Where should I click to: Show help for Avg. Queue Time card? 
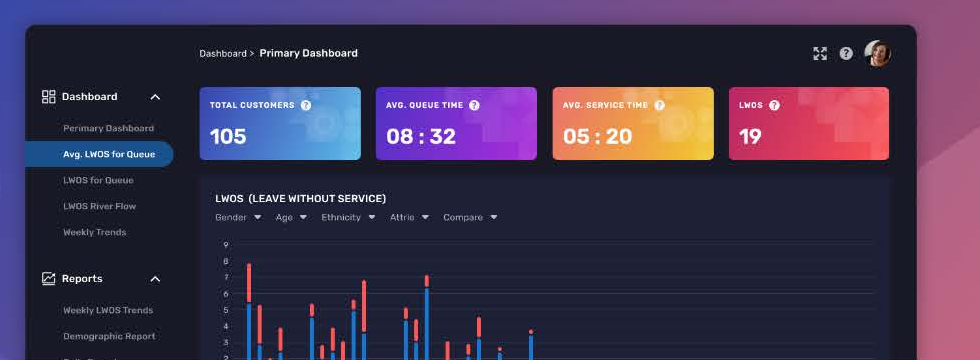pyautogui.click(x=474, y=105)
